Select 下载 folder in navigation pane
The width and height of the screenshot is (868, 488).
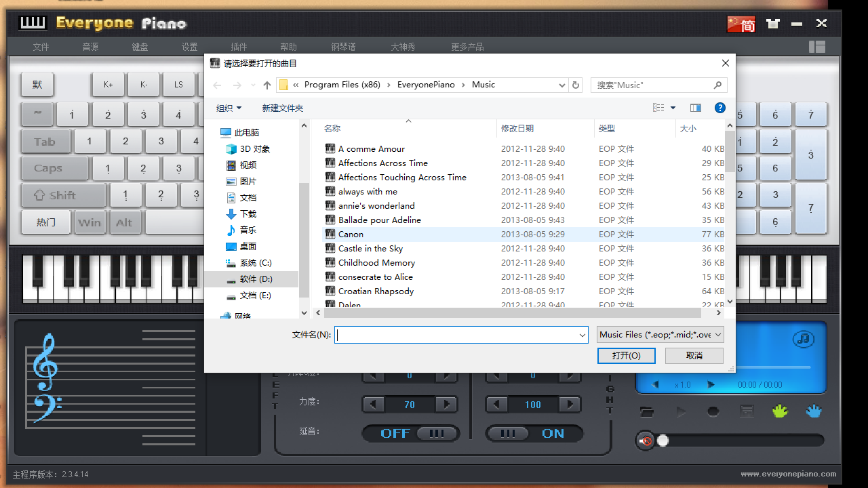[248, 213]
